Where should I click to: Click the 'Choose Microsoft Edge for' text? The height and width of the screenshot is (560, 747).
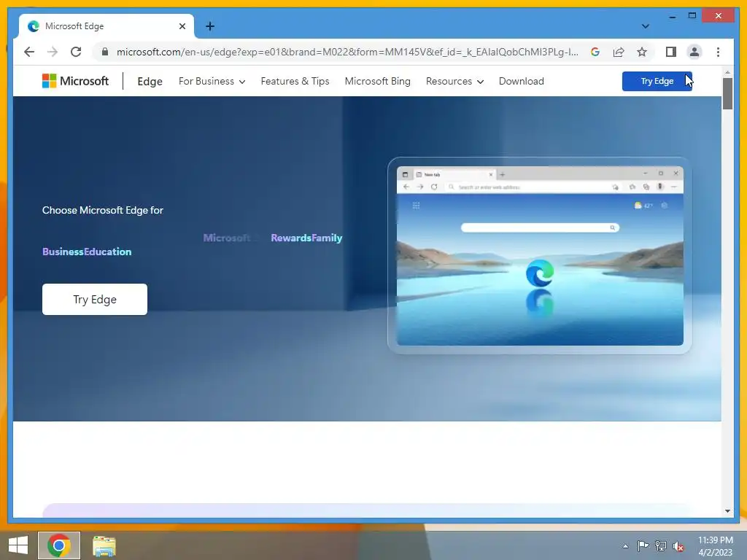(x=102, y=210)
